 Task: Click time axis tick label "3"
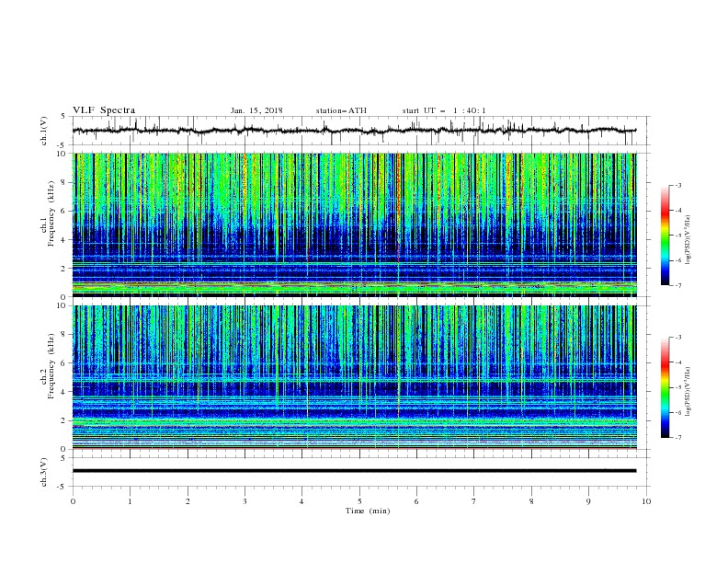coord(245,501)
